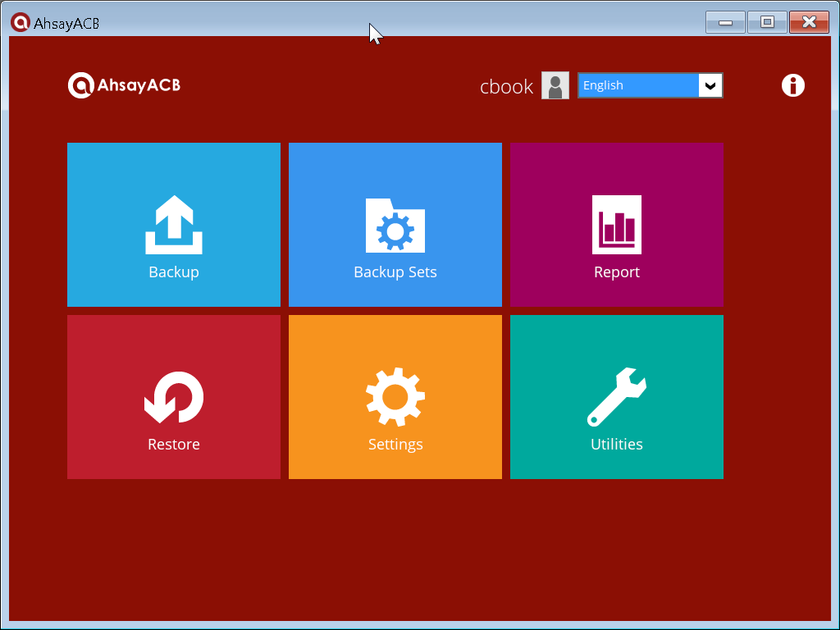Image resolution: width=840 pixels, height=630 pixels.
Task: Click the Settings gear icon
Action: (395, 397)
